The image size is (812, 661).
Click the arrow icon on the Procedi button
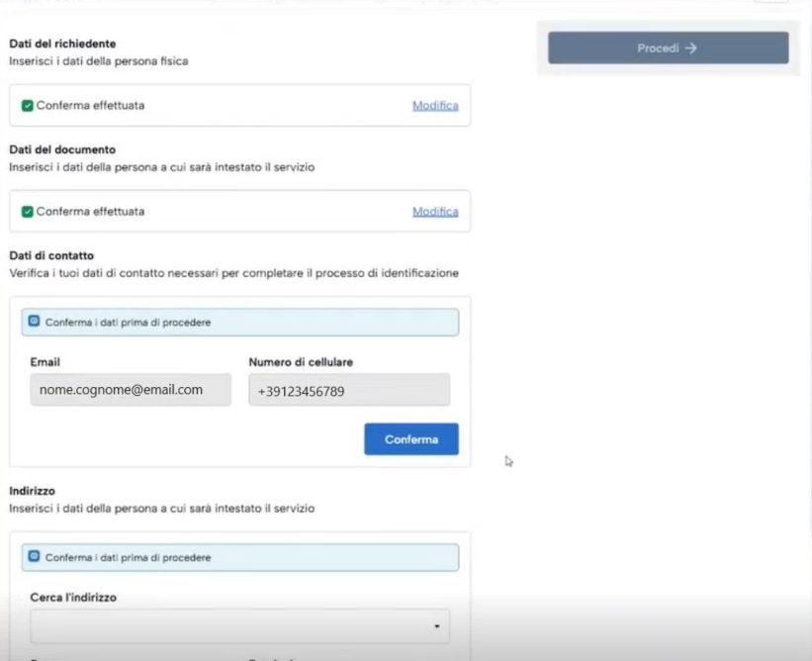pos(690,47)
